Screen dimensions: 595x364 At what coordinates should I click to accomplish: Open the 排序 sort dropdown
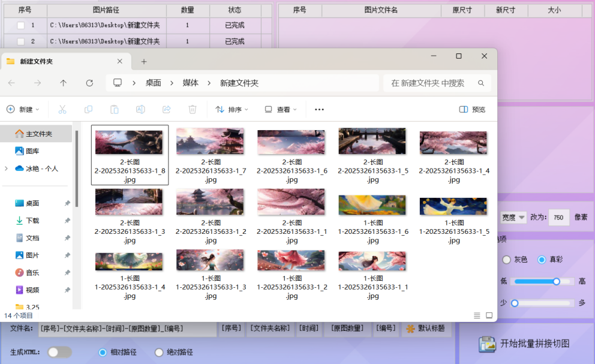coord(232,109)
